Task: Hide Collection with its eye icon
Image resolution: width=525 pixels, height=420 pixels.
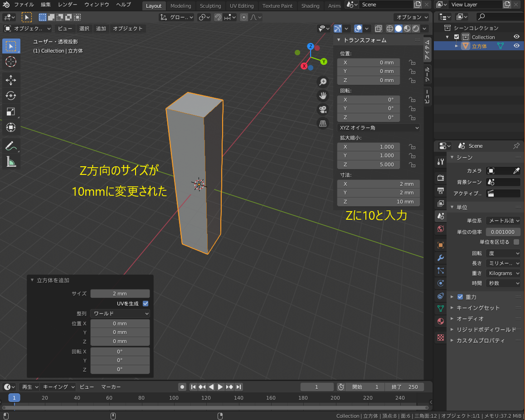Action: pos(517,37)
